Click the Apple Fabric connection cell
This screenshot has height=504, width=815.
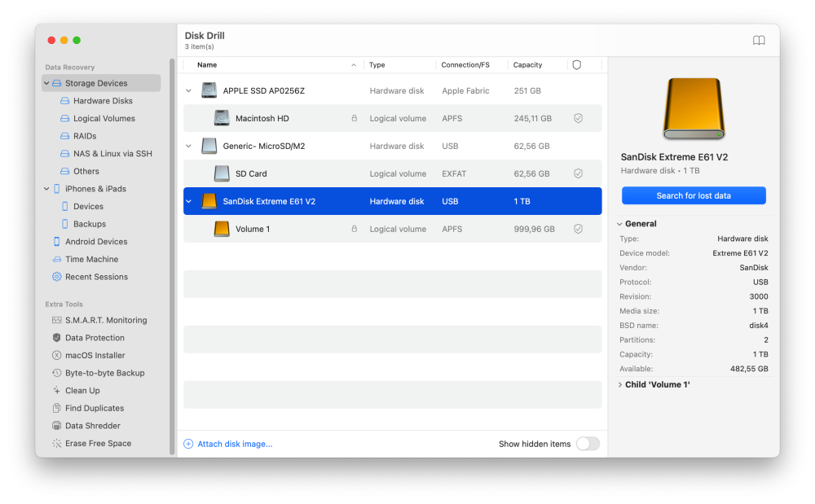point(465,91)
